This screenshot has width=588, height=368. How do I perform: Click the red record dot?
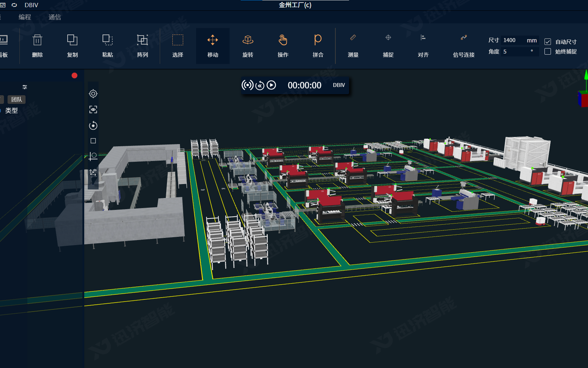point(74,75)
